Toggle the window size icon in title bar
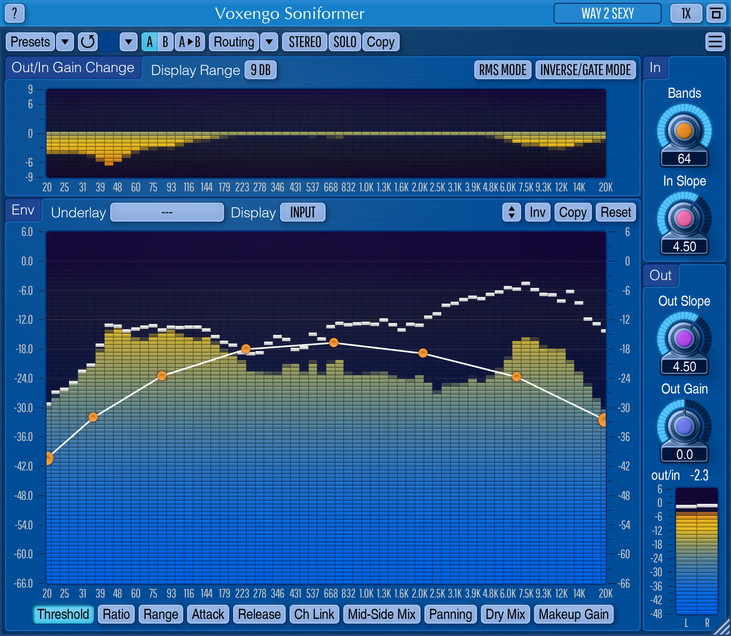Viewport: 731px width, 636px height. 716,13
